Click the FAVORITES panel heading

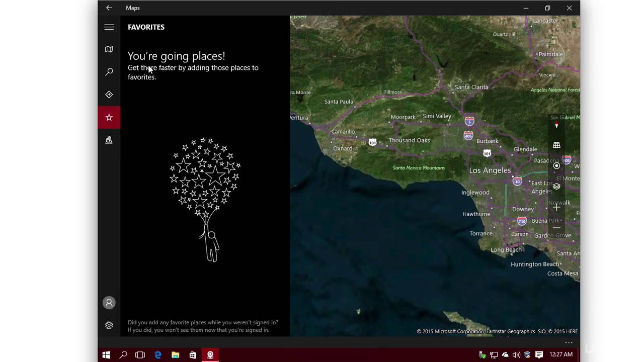click(x=146, y=27)
